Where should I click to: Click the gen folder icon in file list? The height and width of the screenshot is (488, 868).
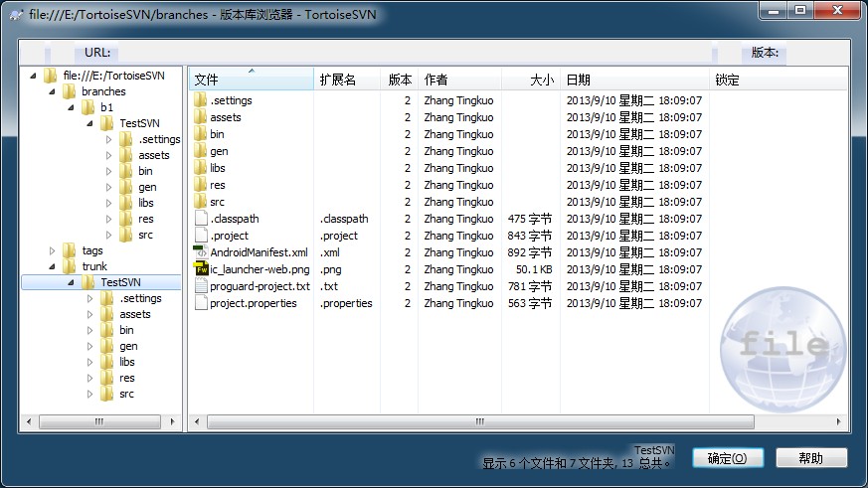pyautogui.click(x=200, y=151)
